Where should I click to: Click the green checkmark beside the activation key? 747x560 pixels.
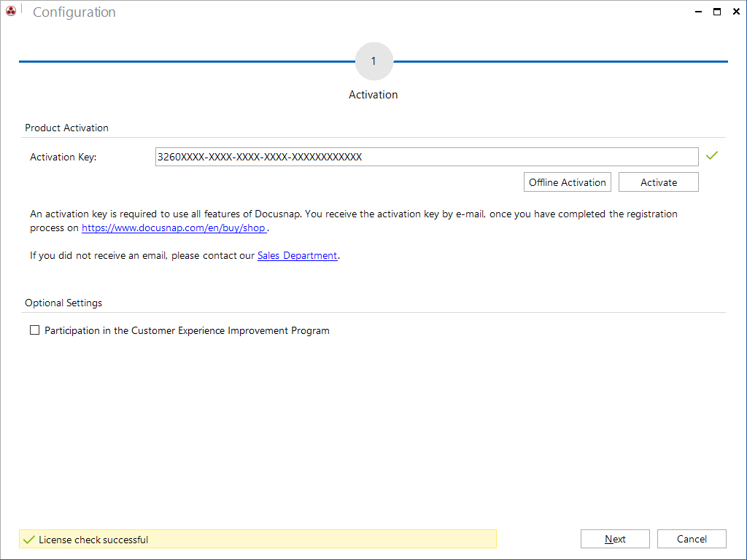pos(712,155)
